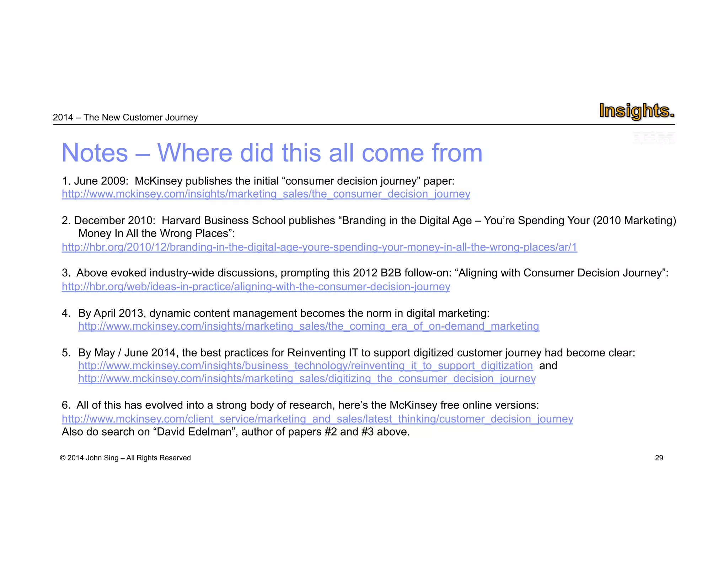
Task: Click the text 'June 2009: McKinsey publishes the initial'
Action: click(176, 181)
